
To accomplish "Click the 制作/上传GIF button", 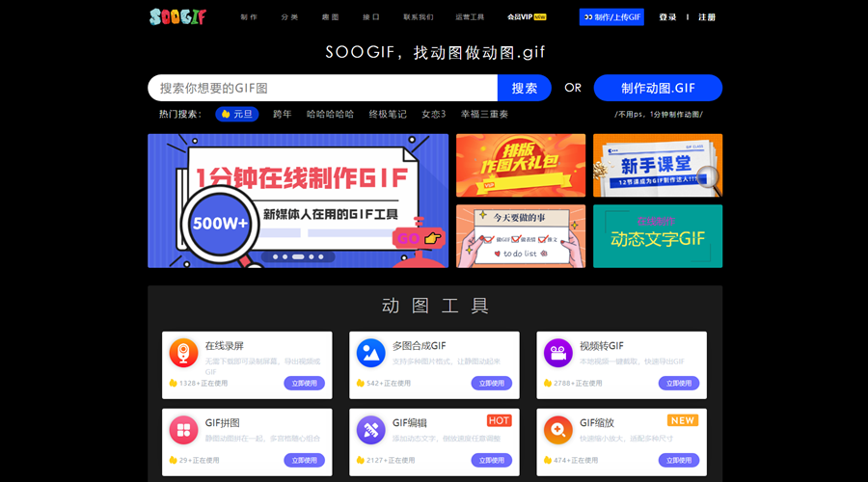I will [x=611, y=17].
